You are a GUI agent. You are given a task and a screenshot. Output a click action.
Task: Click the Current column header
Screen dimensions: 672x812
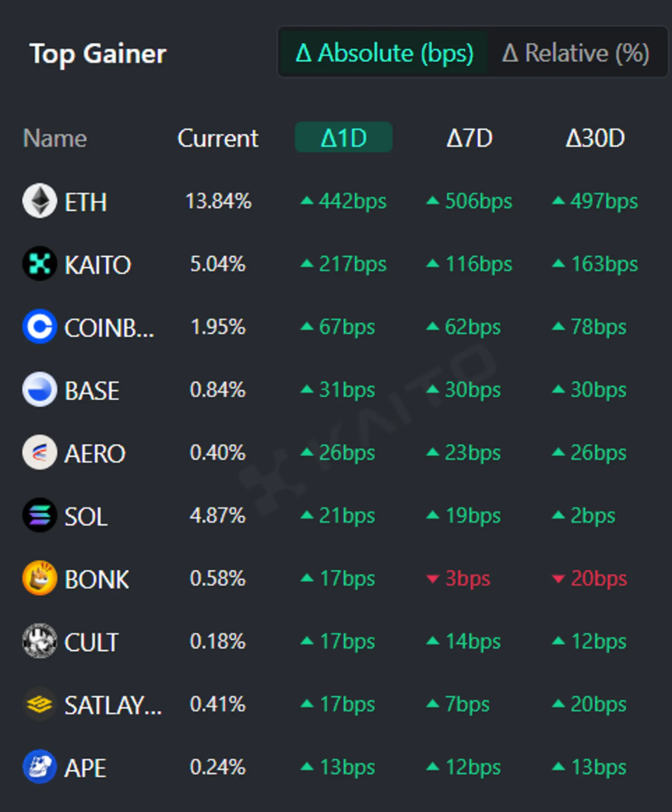(x=218, y=138)
